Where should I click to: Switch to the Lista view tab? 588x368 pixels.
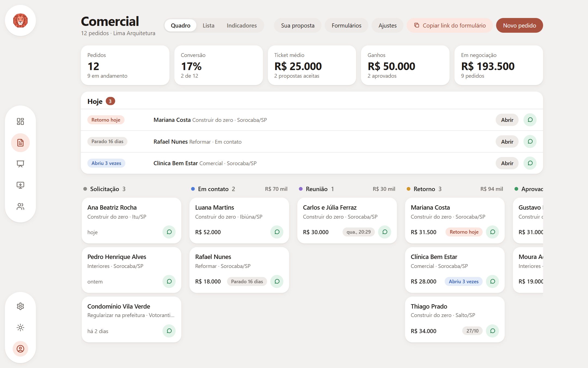(x=209, y=25)
